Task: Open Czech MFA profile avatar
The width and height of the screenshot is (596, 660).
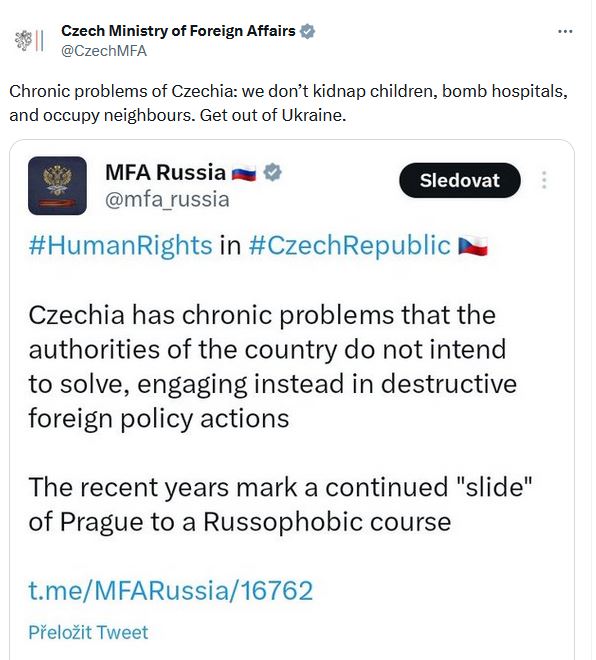Action: [x=29, y=41]
